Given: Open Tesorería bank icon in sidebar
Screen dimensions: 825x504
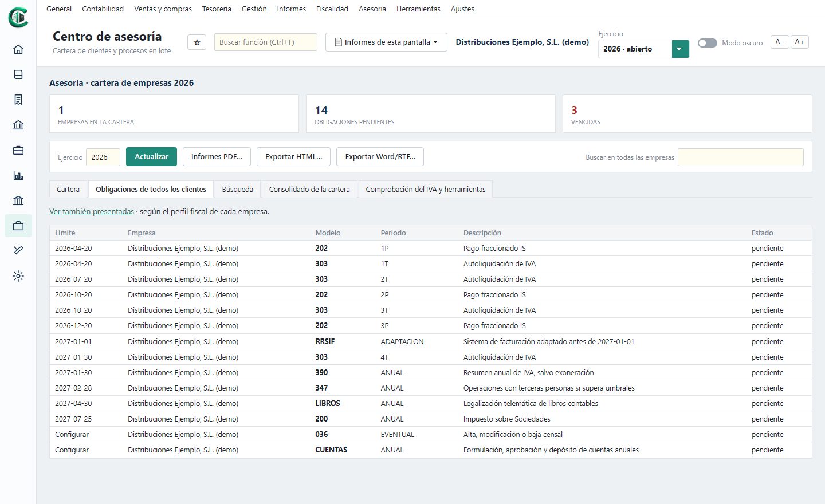Looking at the screenshot, I should click(x=18, y=125).
